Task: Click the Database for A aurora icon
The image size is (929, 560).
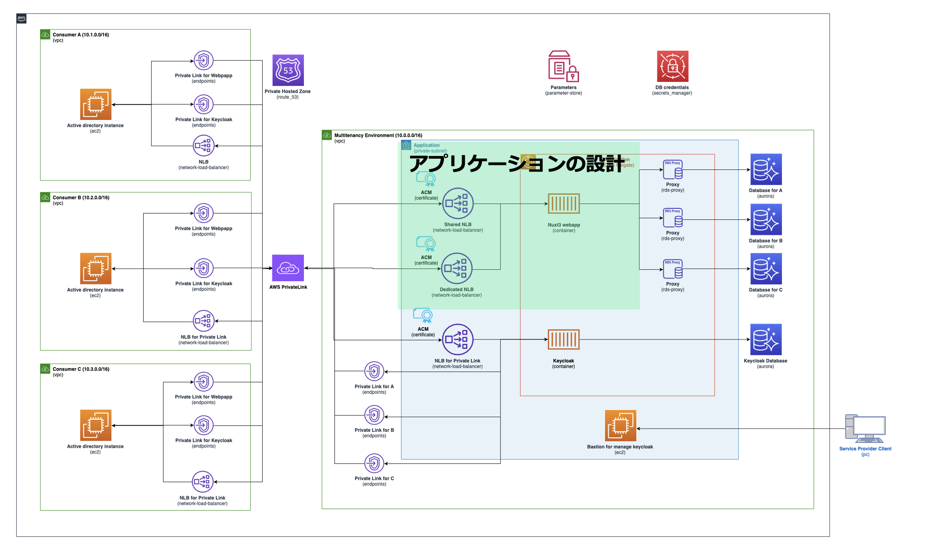Action: (x=766, y=169)
